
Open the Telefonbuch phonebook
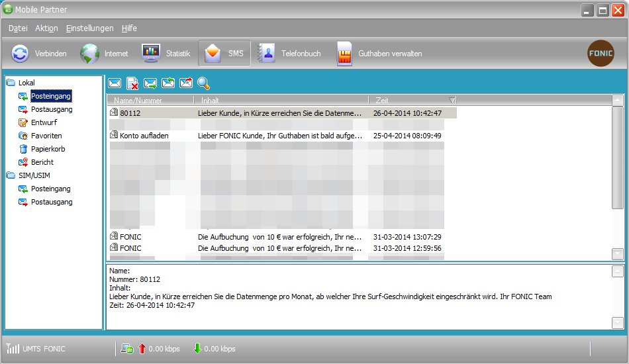(289, 54)
